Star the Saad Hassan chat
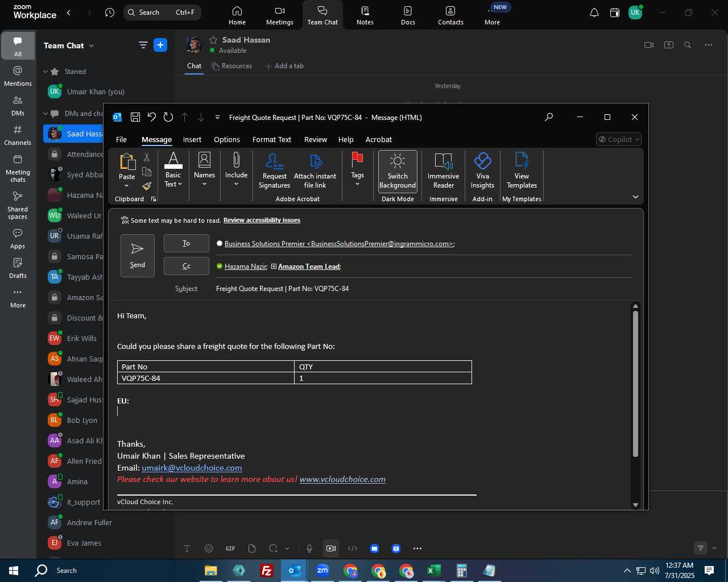This screenshot has height=582, width=728. click(213, 40)
